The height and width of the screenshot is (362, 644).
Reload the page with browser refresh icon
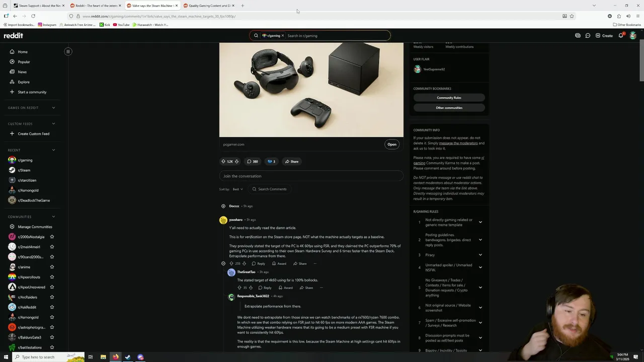click(x=33, y=16)
